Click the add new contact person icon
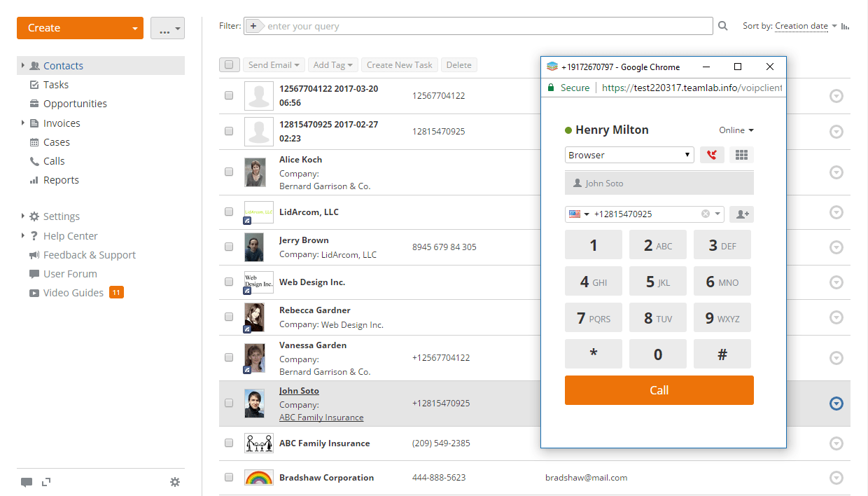 pyautogui.click(x=741, y=214)
